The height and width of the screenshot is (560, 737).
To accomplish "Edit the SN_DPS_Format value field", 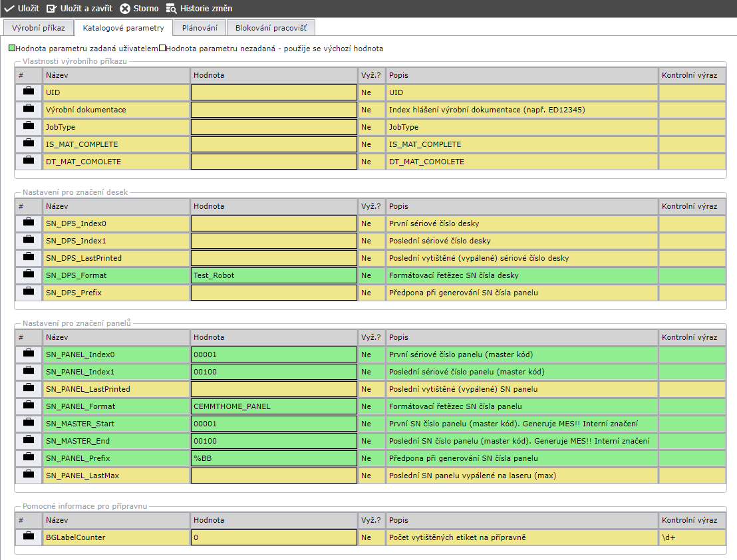I will click(273, 275).
